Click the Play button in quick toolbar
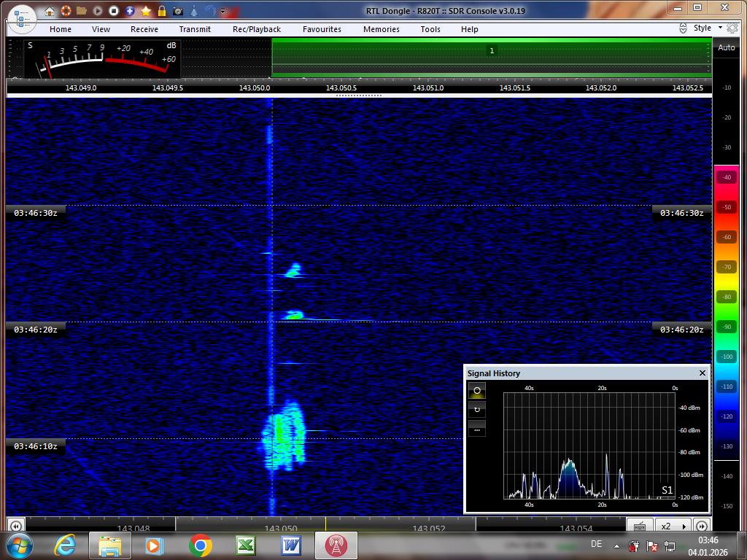Screen dimensions: 747x560 click(98, 11)
